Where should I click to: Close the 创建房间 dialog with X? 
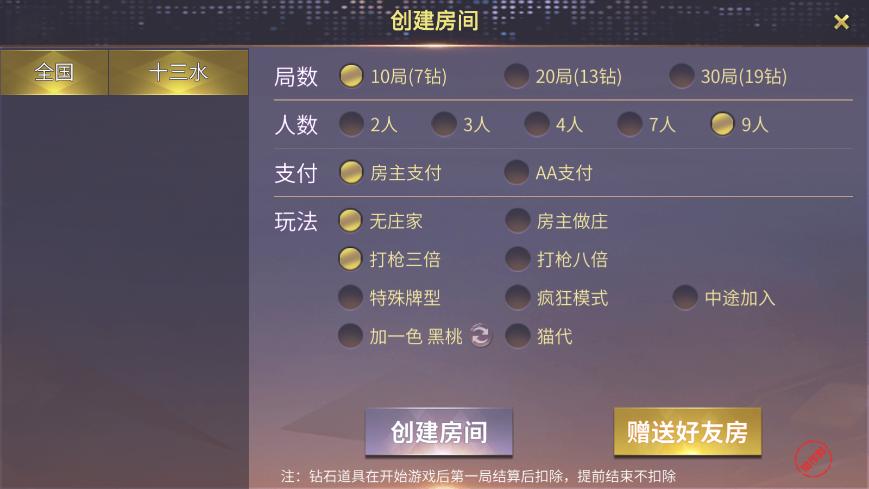841,22
